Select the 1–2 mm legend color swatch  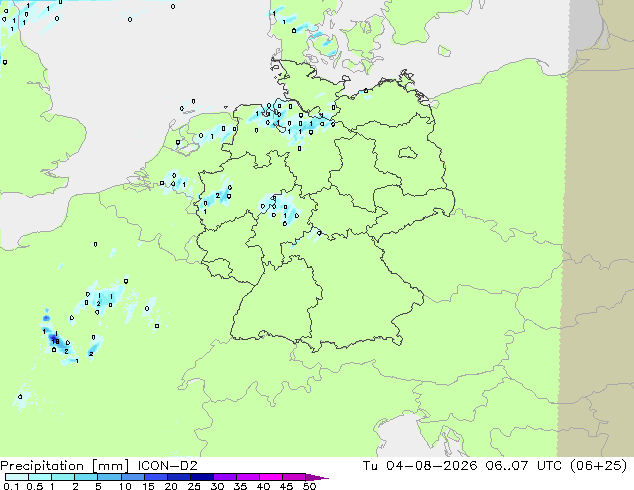63,477
